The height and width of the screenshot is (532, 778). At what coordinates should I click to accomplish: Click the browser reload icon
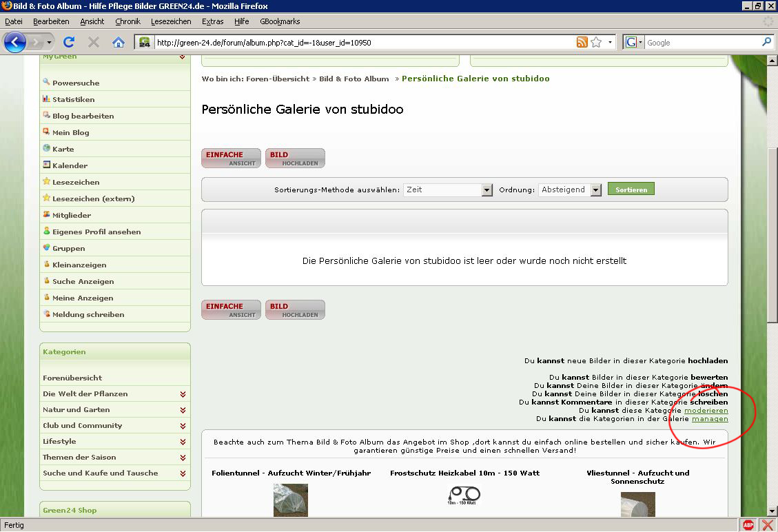coord(69,42)
